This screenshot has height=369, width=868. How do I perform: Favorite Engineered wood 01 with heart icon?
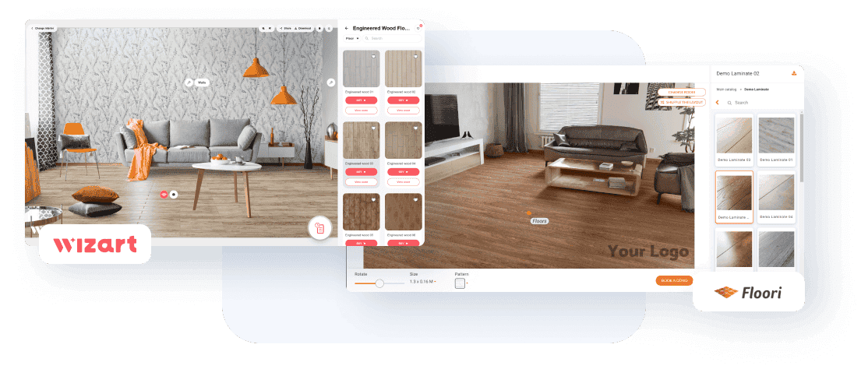pos(373,56)
